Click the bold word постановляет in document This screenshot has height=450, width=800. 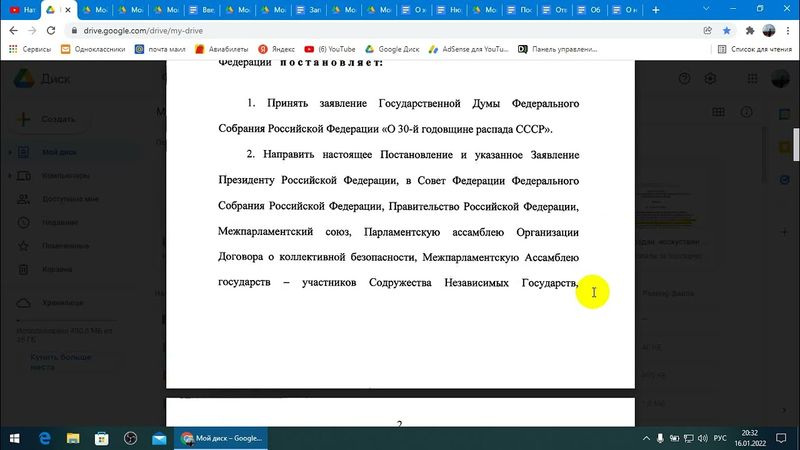pyautogui.click(x=331, y=63)
